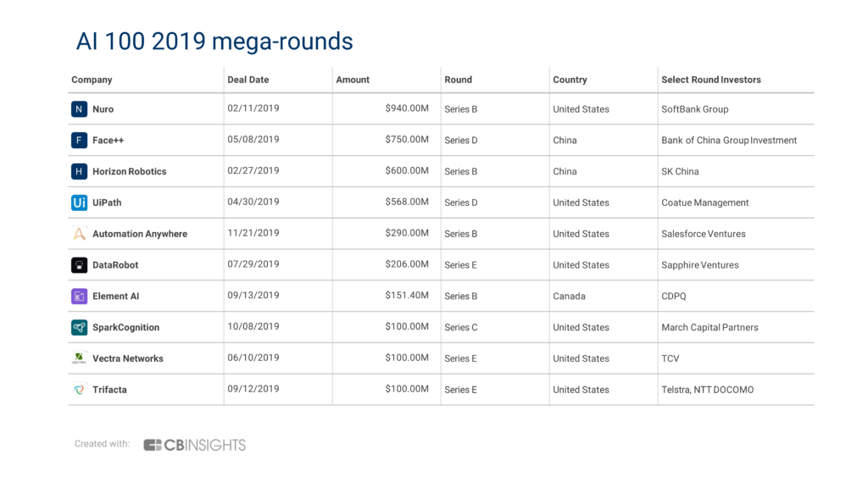Select the Trifacta logo icon
868x488 pixels.
point(79,390)
